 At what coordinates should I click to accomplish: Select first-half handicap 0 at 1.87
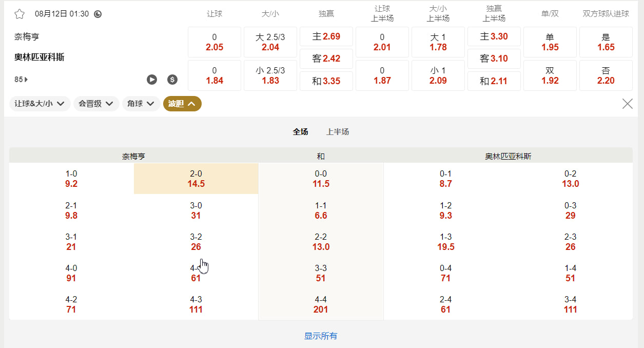(x=382, y=75)
